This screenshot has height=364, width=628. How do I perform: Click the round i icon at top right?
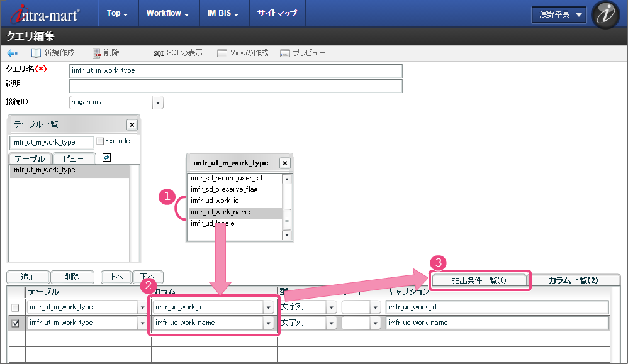[606, 14]
